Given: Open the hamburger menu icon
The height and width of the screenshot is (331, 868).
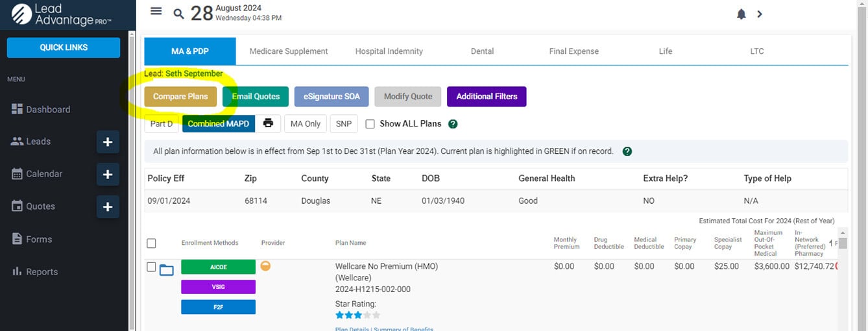Looking at the screenshot, I should coord(156,11).
